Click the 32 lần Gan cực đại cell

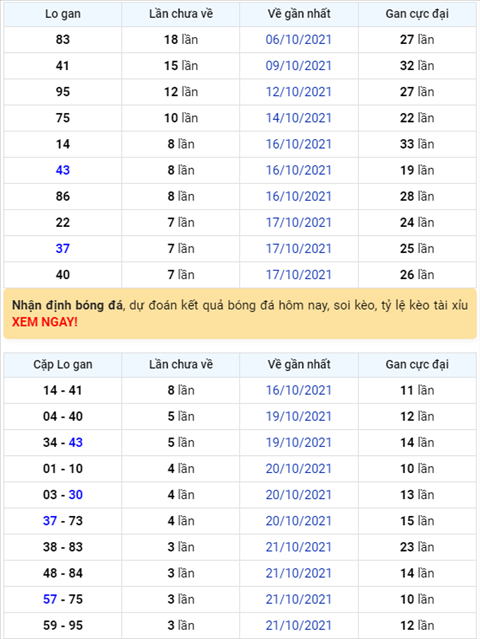coord(417,66)
